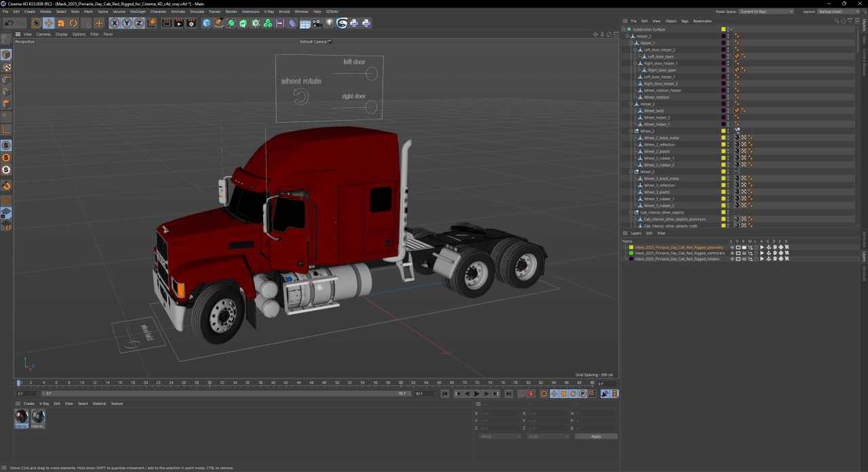Click the Deformer capsule icon
This screenshot has width=868, height=472.
292,23
